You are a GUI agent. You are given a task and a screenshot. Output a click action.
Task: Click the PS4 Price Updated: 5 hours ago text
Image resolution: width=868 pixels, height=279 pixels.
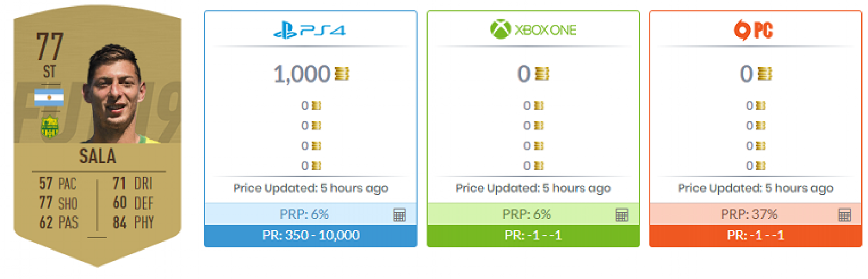311,188
